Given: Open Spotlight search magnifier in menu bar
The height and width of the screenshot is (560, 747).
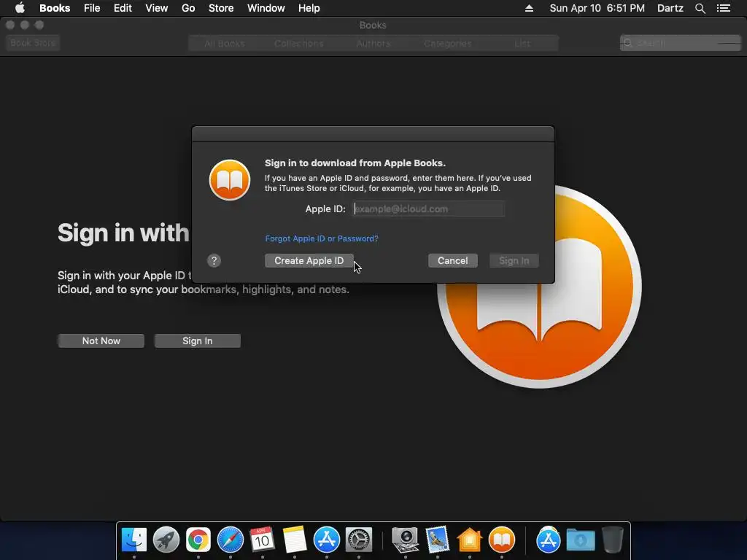Looking at the screenshot, I should pos(700,8).
